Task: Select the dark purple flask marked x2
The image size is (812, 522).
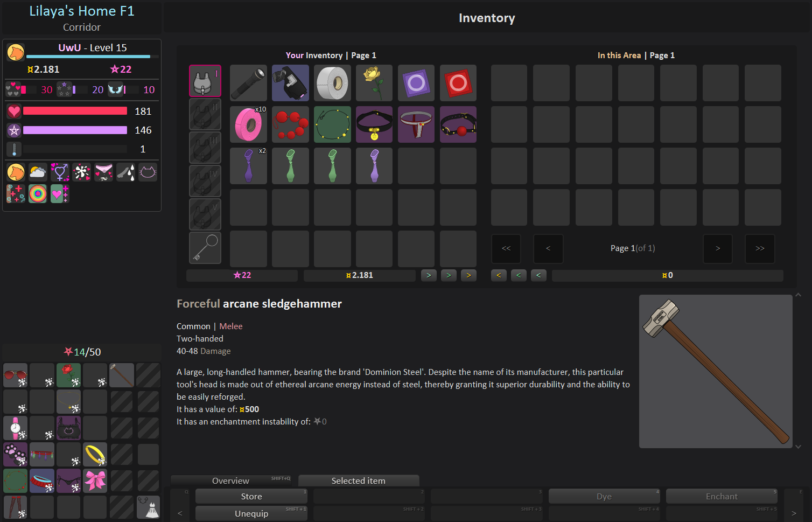Action: [x=248, y=166]
